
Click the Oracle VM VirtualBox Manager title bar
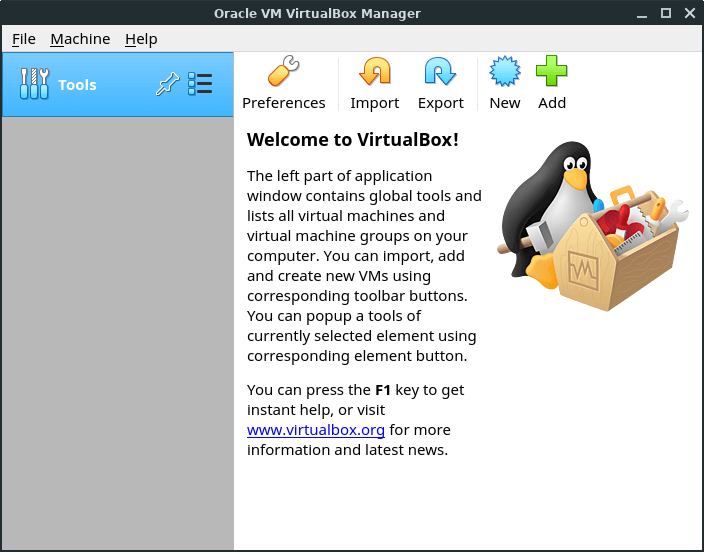coord(317,13)
